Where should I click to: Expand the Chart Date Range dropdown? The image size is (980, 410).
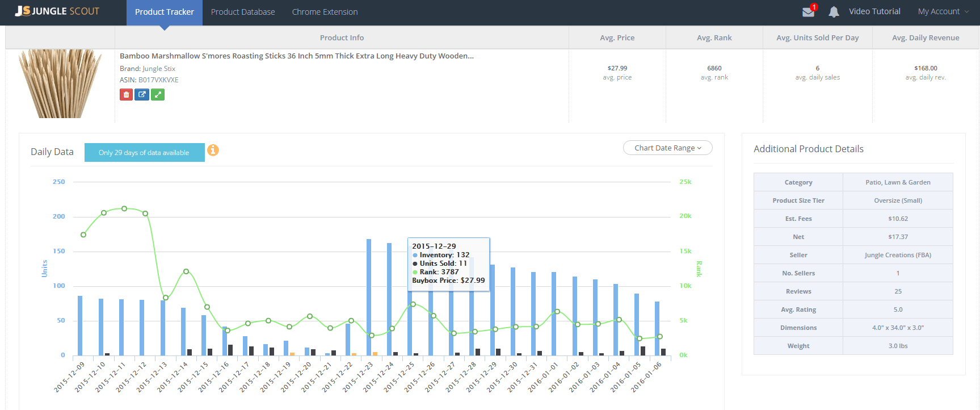(667, 148)
